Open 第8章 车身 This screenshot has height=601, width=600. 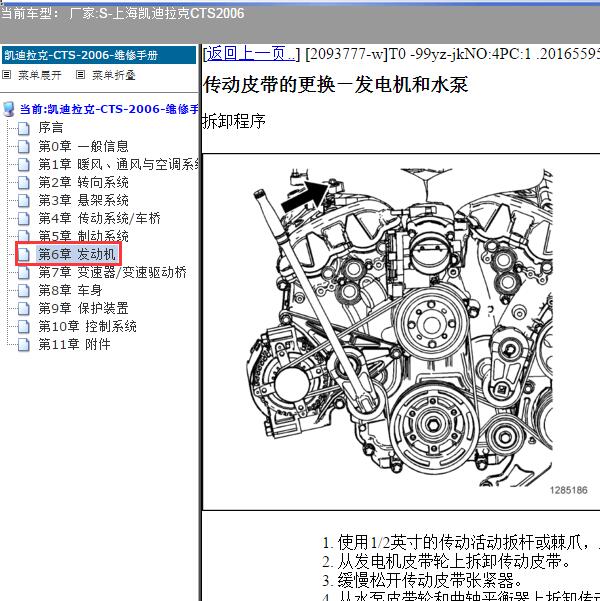(70, 290)
